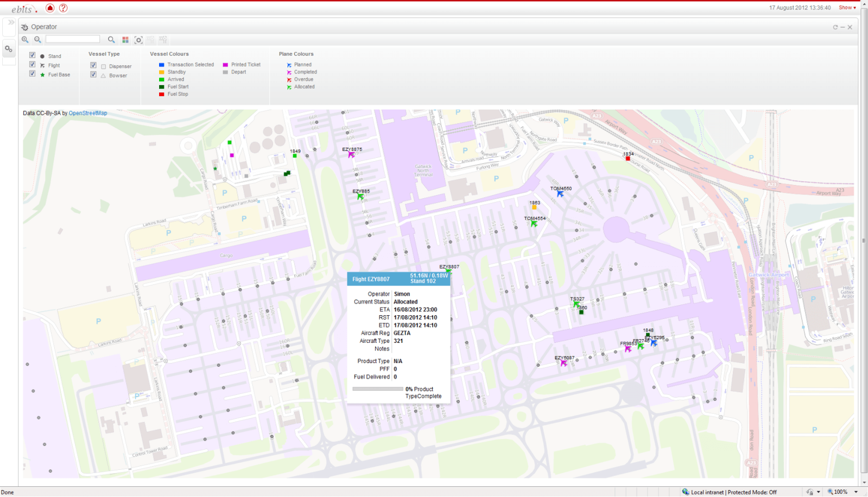
Task: Click into the map search text field
Action: point(73,40)
